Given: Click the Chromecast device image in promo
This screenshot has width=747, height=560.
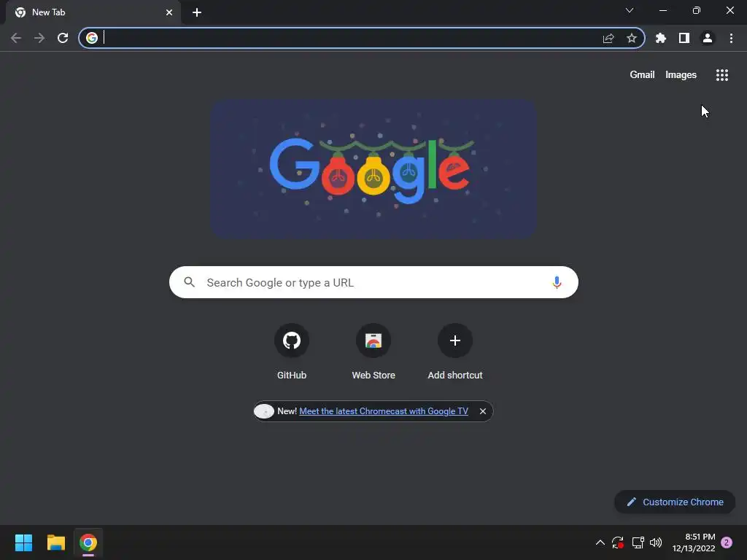Looking at the screenshot, I should pyautogui.click(x=264, y=411).
